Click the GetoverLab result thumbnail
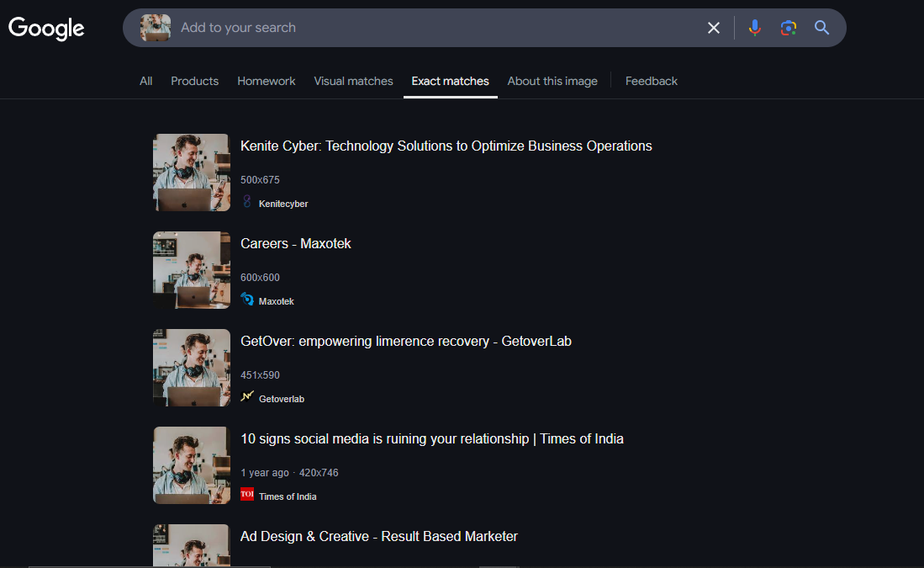The width and height of the screenshot is (924, 568). coord(192,368)
